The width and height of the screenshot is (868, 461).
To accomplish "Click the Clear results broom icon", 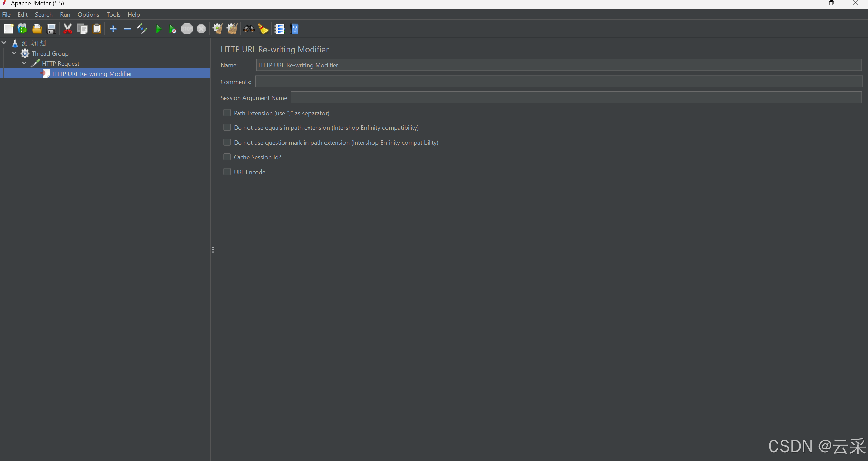I will (x=218, y=29).
